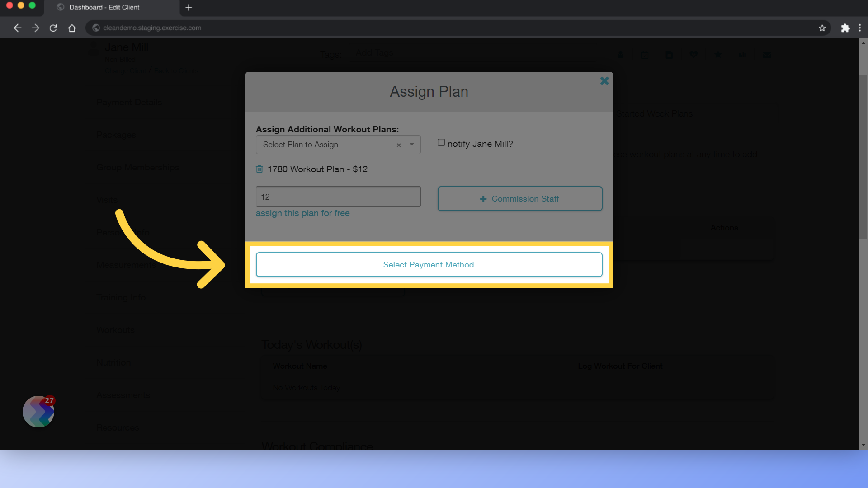Click the refresh/reload page icon
The width and height of the screenshot is (868, 488).
53,28
